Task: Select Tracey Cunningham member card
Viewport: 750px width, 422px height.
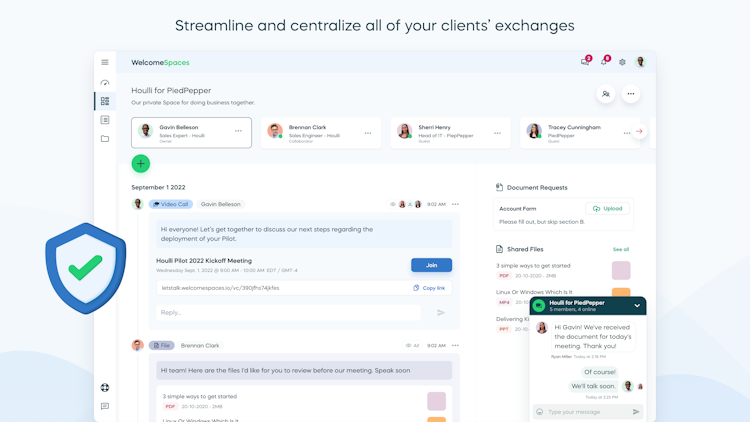Action: 580,133
